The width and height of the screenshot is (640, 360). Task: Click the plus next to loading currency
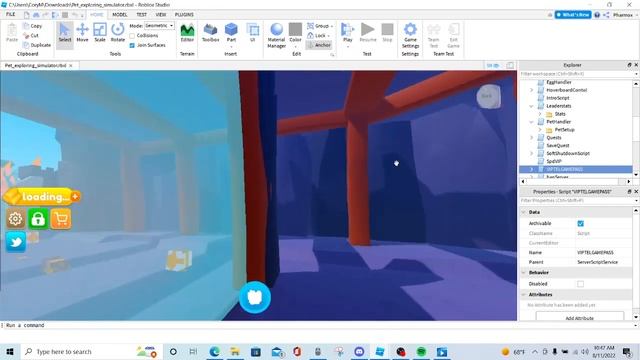point(75,197)
